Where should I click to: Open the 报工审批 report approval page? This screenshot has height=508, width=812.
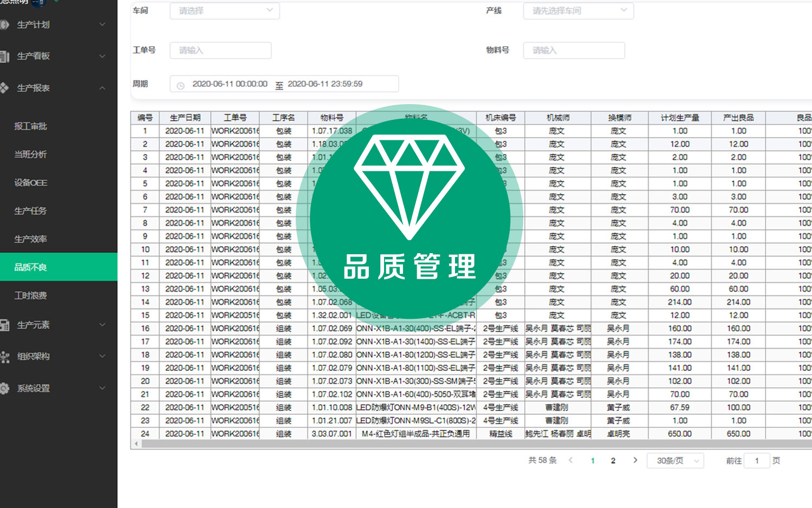click(31, 126)
